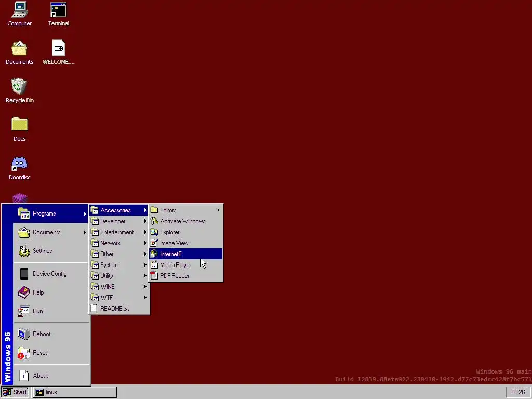
Task: Click the Settings gear icon
Action: (24, 251)
